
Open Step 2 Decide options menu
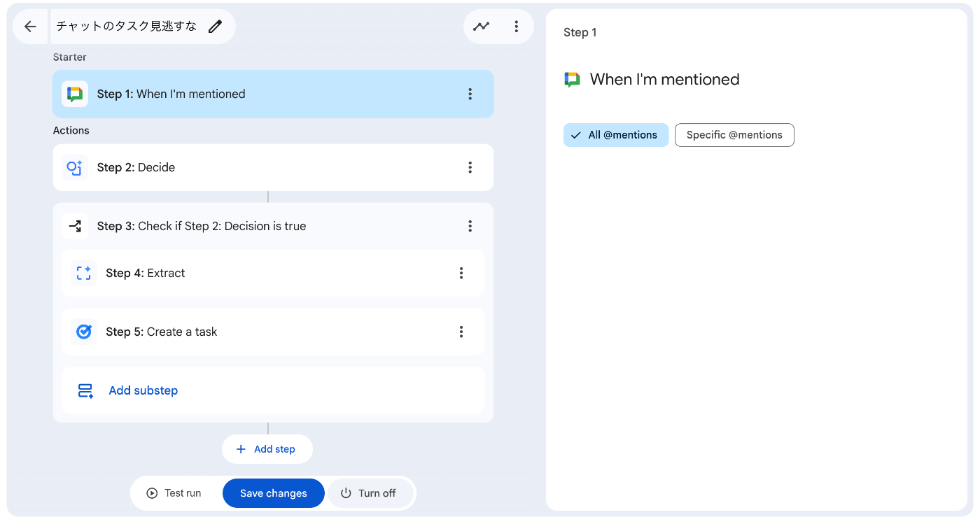[x=470, y=167]
